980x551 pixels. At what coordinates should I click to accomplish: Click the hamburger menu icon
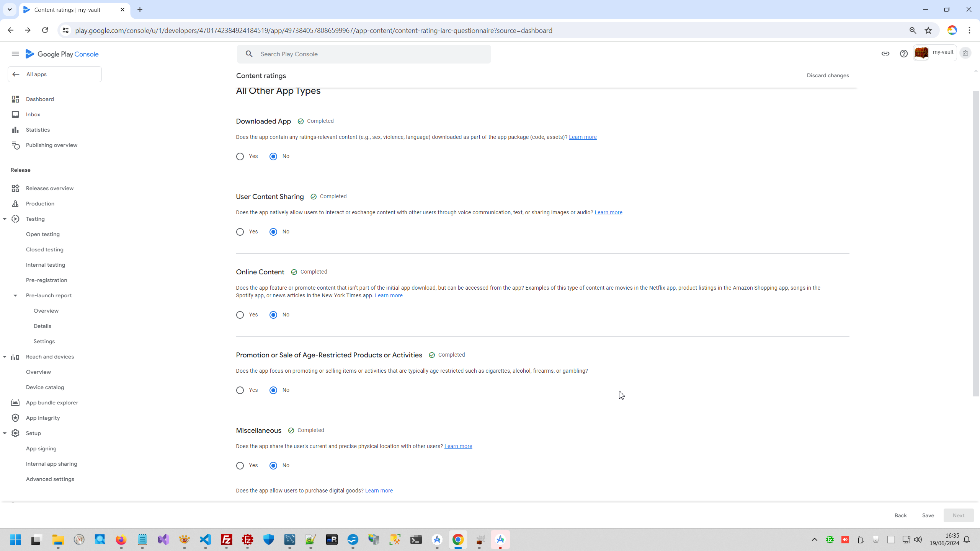coord(15,54)
